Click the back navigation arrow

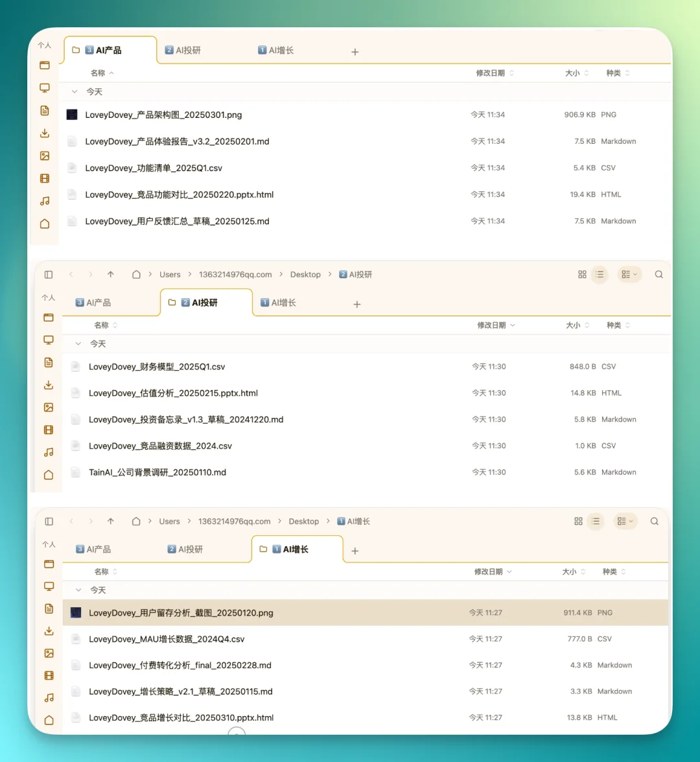click(71, 274)
